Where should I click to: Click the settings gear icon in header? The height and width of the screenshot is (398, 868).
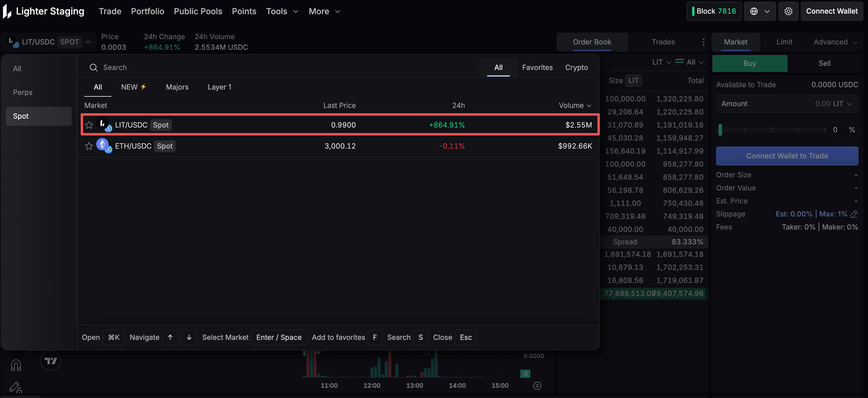tap(788, 12)
